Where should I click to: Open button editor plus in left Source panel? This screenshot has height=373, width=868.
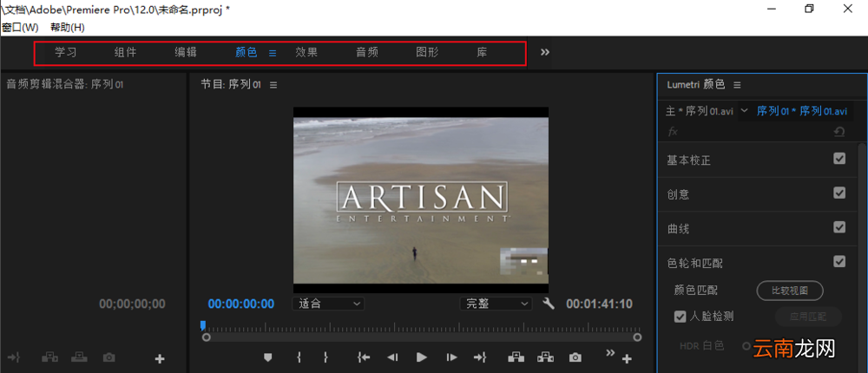(x=160, y=359)
